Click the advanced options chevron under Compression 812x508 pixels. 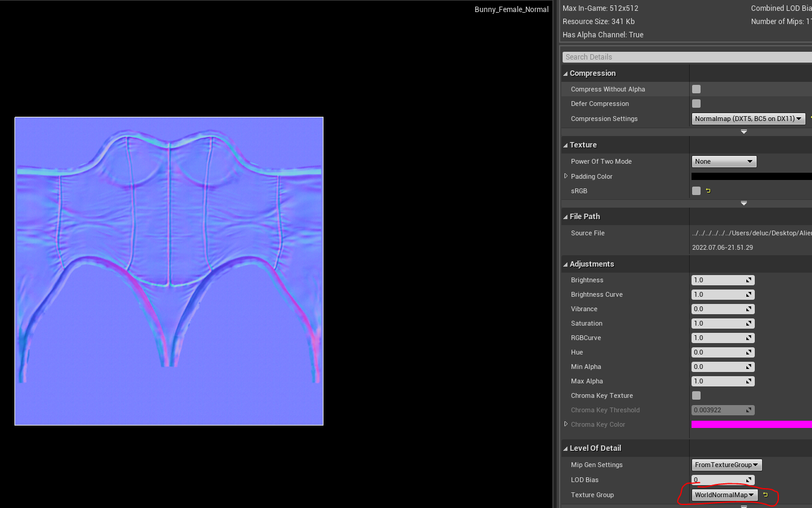pos(743,131)
